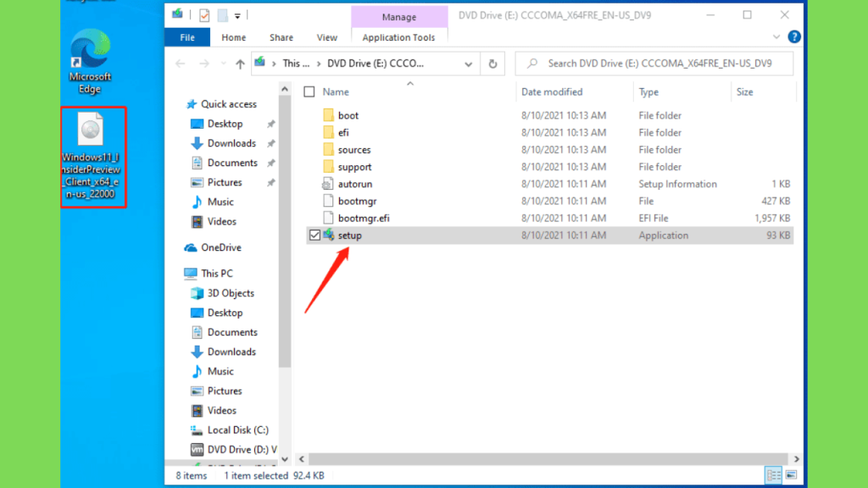The height and width of the screenshot is (488, 868).
Task: Uncheck the setup file checkbox
Action: pos(315,236)
